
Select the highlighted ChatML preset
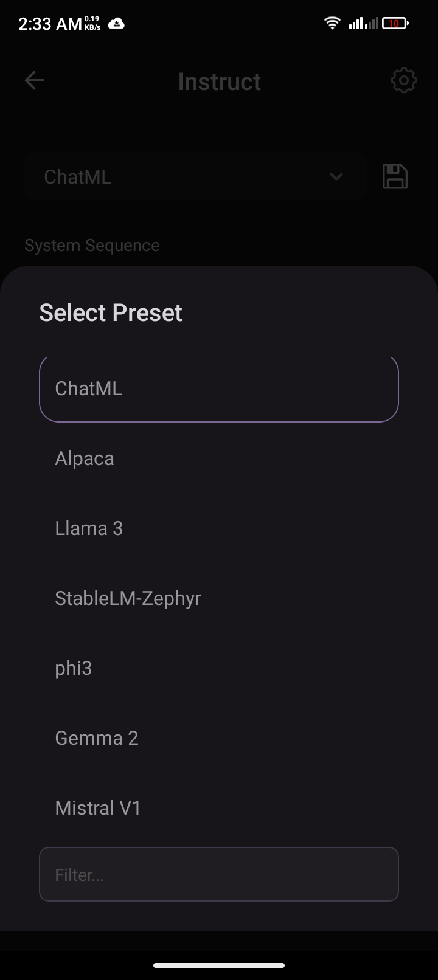coord(218,388)
